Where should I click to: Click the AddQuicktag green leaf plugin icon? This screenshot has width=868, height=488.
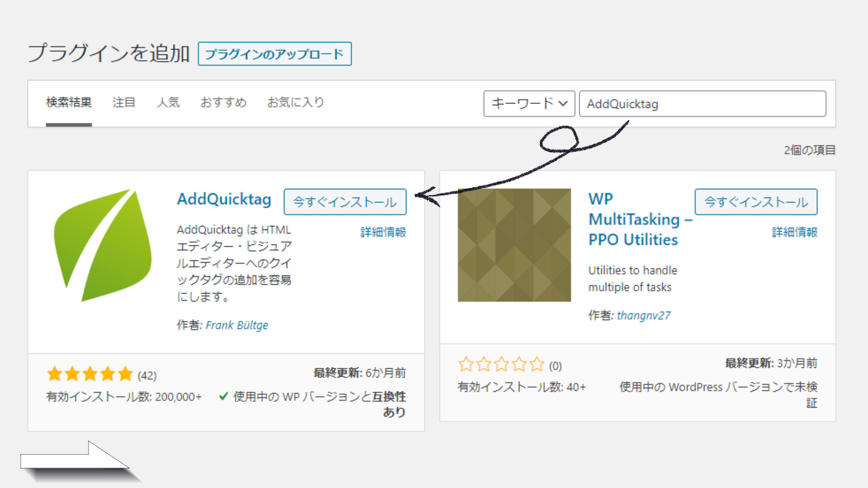tap(103, 245)
